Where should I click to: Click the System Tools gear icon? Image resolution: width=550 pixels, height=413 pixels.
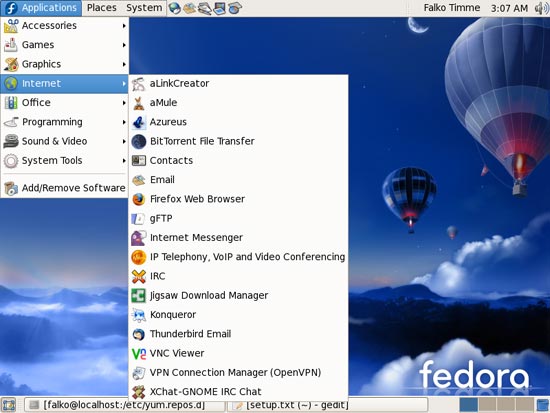coord(11,161)
